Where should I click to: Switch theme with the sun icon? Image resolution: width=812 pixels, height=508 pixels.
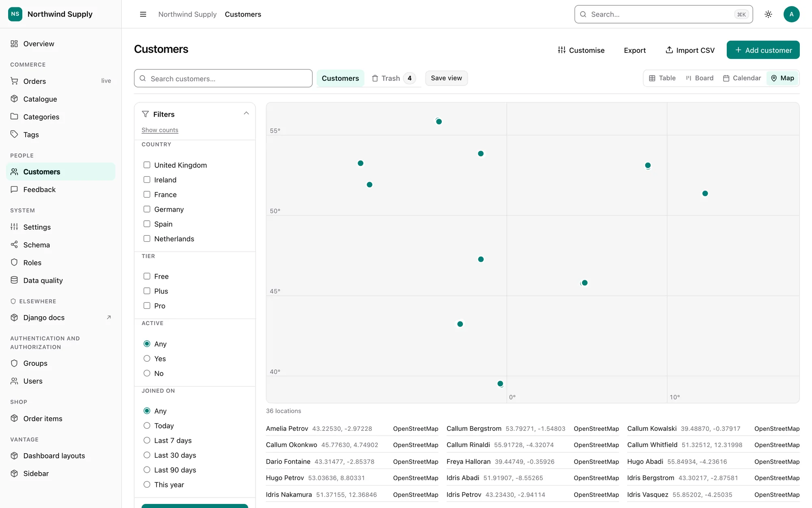pos(768,14)
